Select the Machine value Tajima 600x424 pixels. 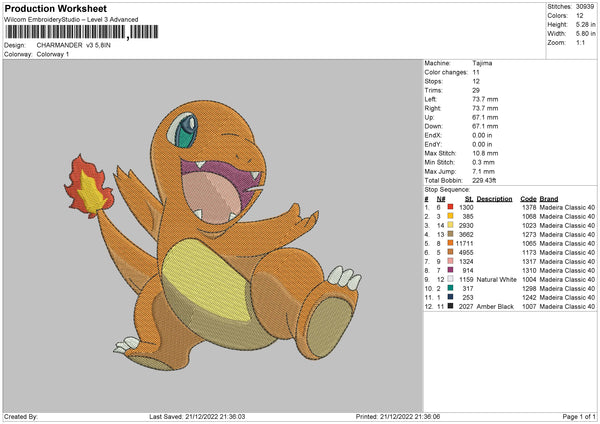click(x=482, y=62)
